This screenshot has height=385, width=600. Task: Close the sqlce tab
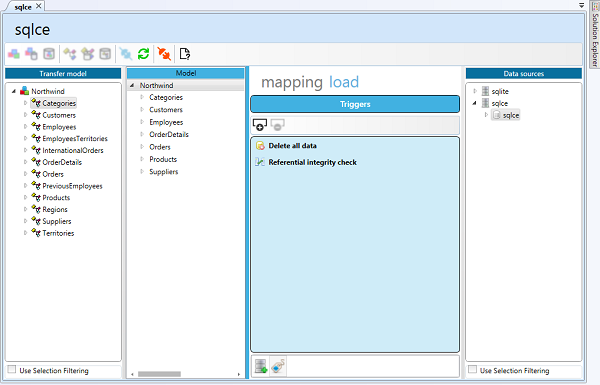39,6
